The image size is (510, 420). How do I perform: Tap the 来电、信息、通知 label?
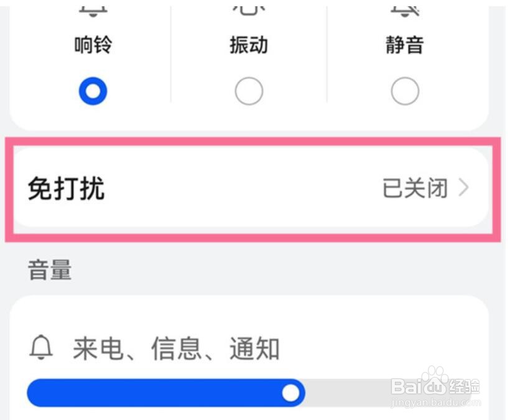coord(176,349)
